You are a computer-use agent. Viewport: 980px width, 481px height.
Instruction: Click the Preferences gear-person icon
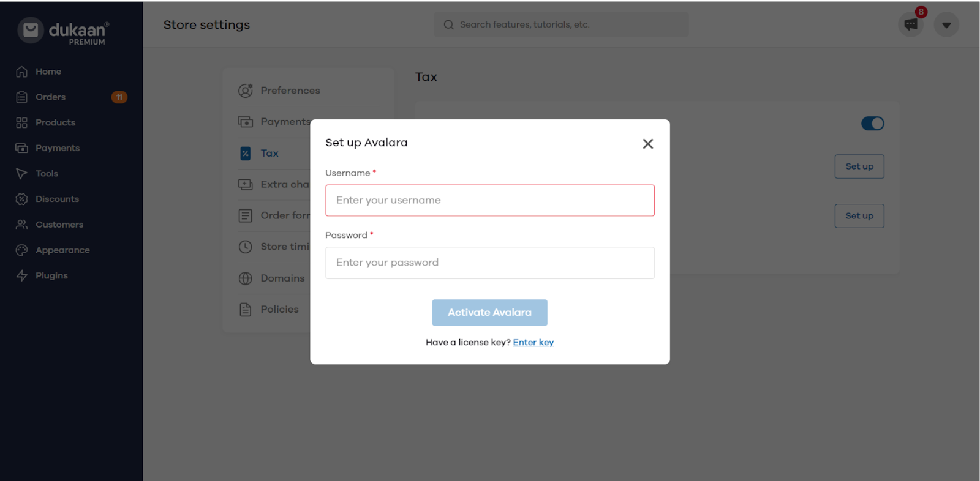pyautogui.click(x=246, y=91)
